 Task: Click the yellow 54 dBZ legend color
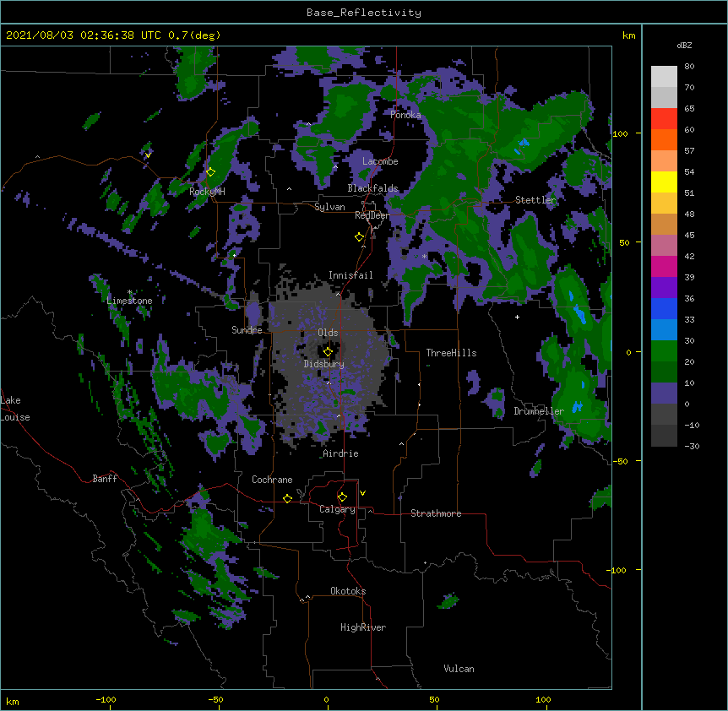664,182
